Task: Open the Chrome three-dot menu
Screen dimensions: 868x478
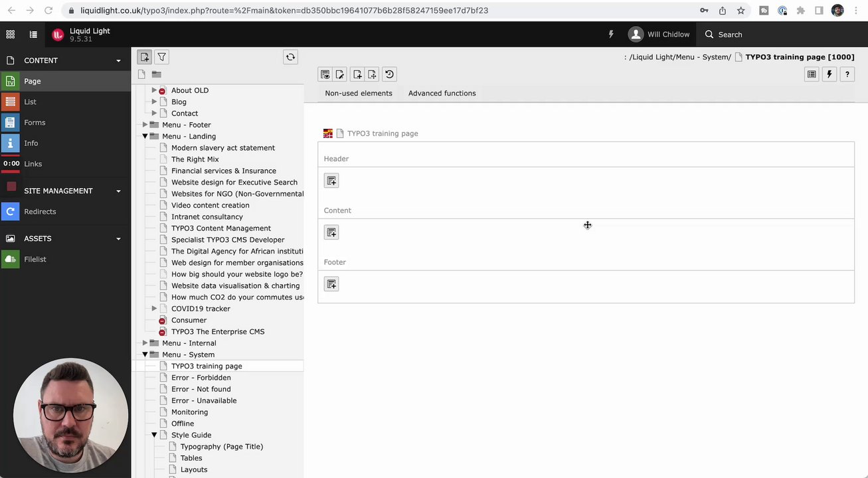Action: click(856, 11)
